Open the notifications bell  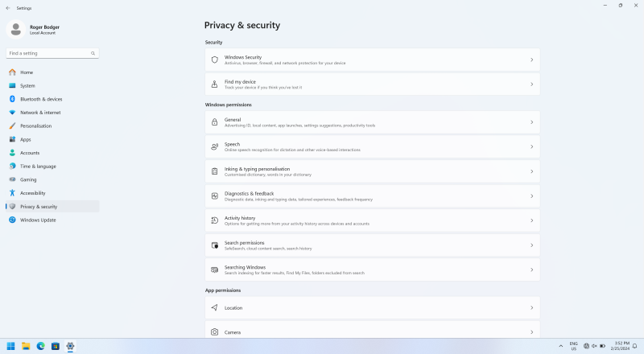[x=635, y=346]
